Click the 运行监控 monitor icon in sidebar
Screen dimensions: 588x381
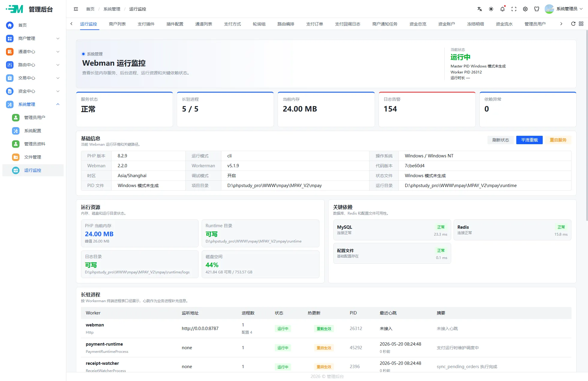click(x=16, y=170)
